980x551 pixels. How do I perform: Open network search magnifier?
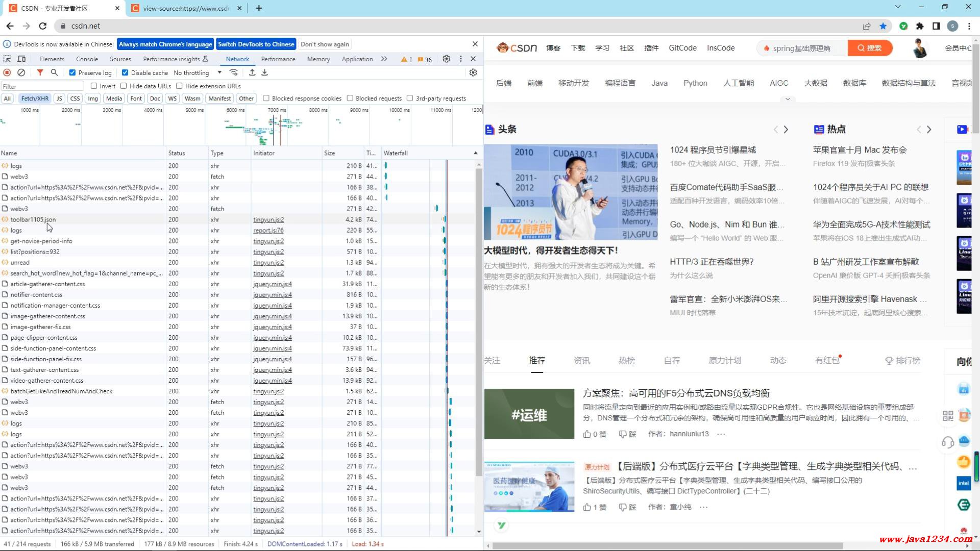click(x=54, y=73)
